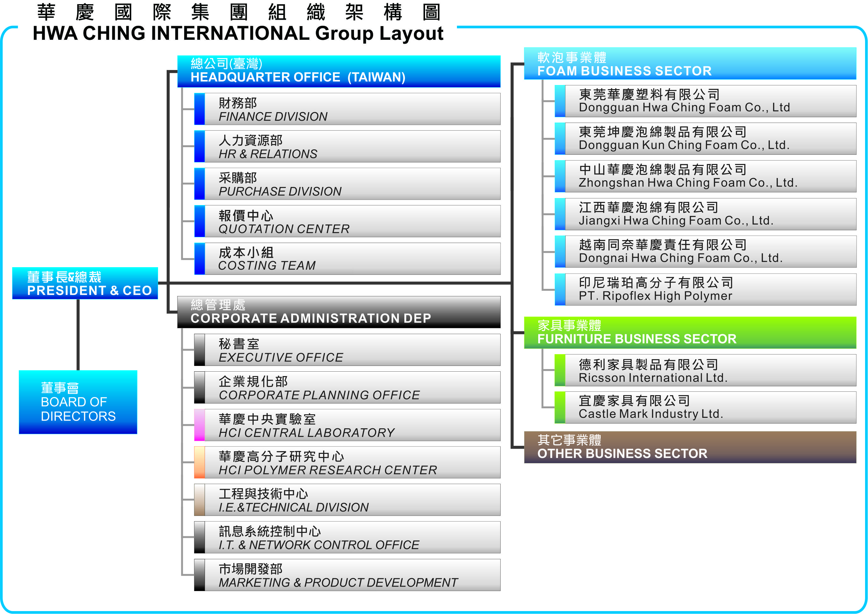This screenshot has height=614, width=868.
Task: Click tan swatch beside I.E.&Technical Division
Action: [199, 500]
